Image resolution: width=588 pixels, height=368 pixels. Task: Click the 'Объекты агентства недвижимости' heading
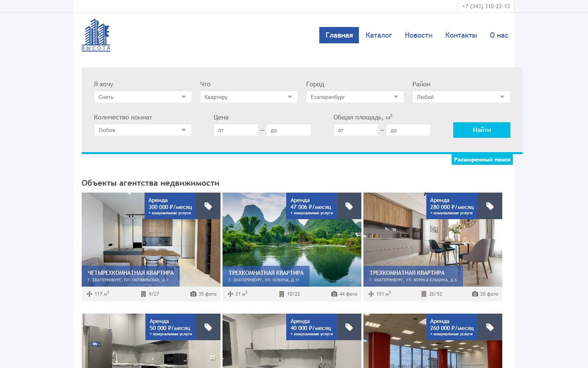pos(150,183)
